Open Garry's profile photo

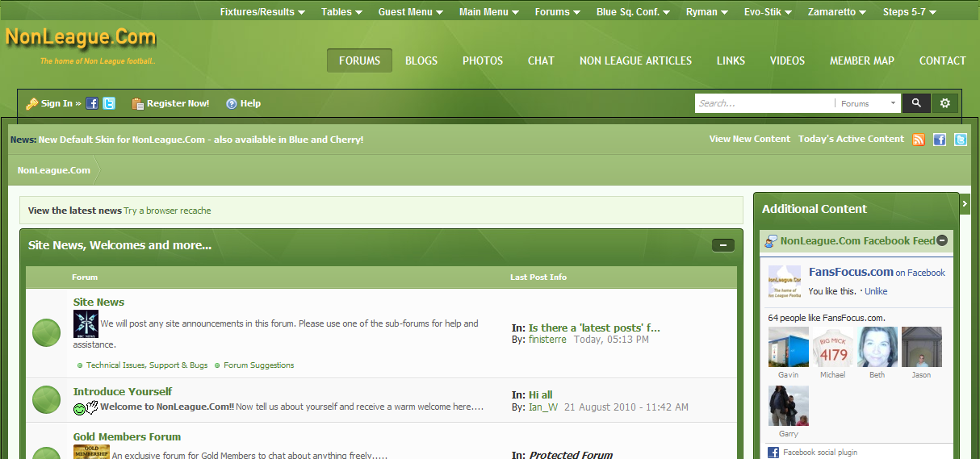coord(789,406)
